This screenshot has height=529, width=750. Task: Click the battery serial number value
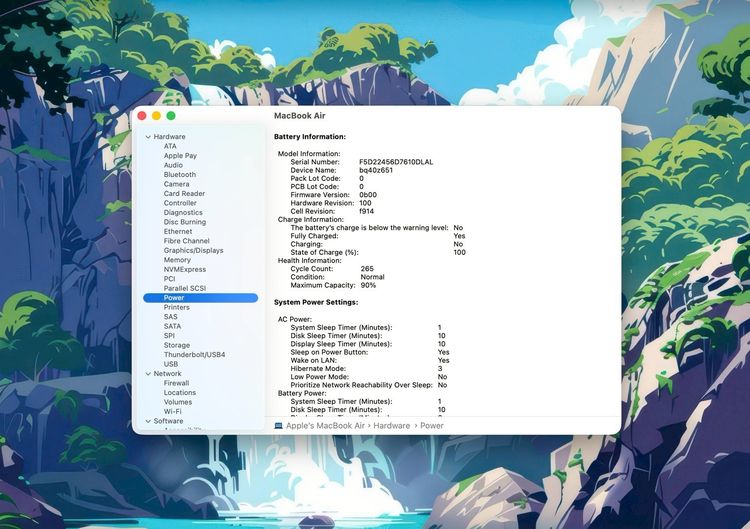pyautogui.click(x=396, y=162)
